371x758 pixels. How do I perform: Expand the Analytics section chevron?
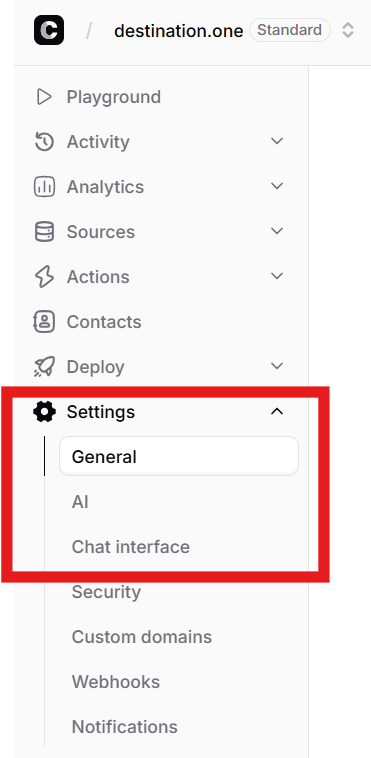click(277, 186)
